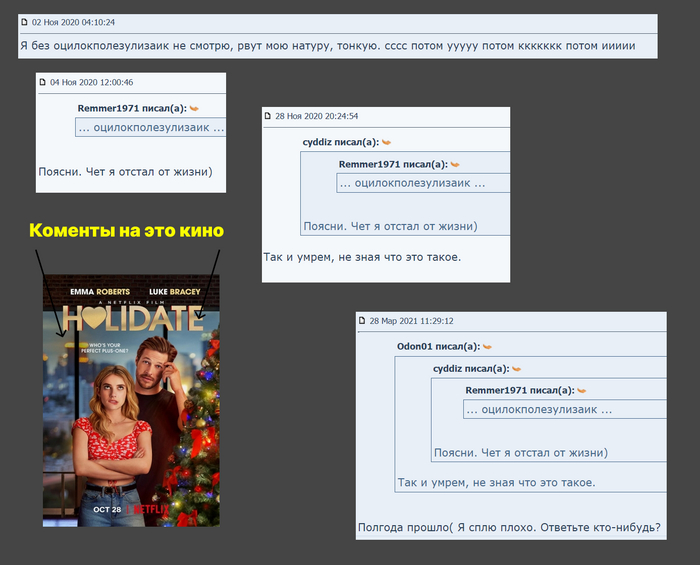Click the post icon beside 04 Ноя 2020 date

pyautogui.click(x=43, y=82)
